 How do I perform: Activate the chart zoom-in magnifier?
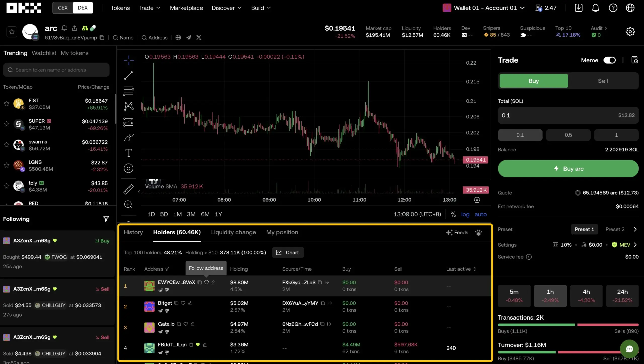tap(128, 204)
